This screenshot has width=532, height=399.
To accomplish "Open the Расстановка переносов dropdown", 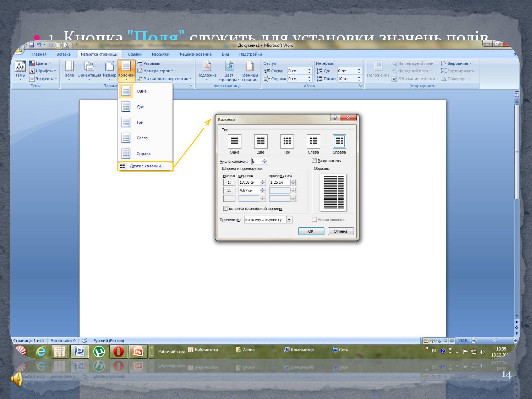I will point(164,79).
